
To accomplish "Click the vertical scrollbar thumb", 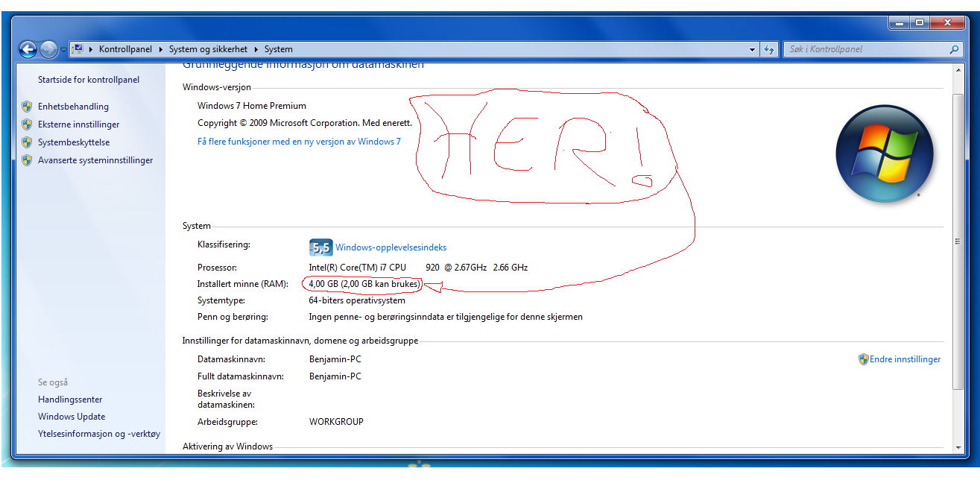I will point(958,242).
